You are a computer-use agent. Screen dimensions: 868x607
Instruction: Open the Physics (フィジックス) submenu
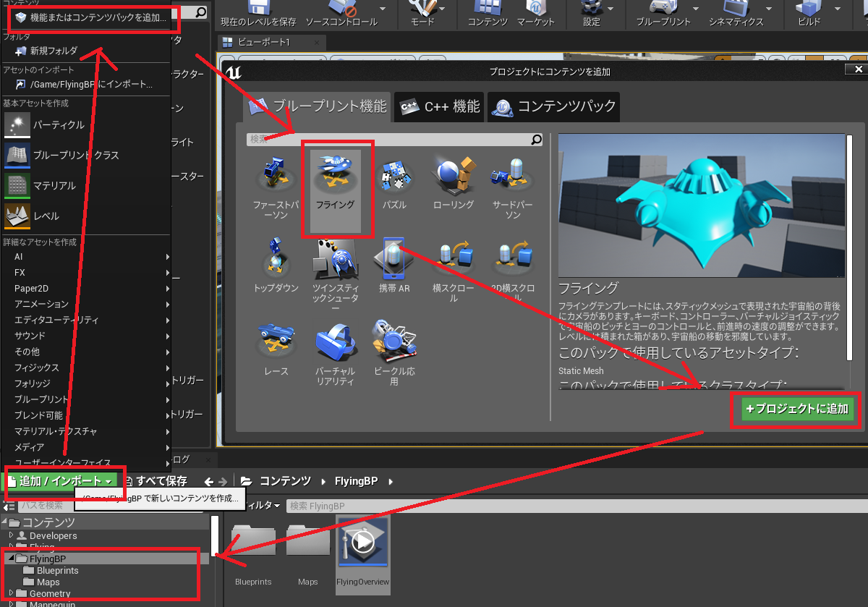85,368
